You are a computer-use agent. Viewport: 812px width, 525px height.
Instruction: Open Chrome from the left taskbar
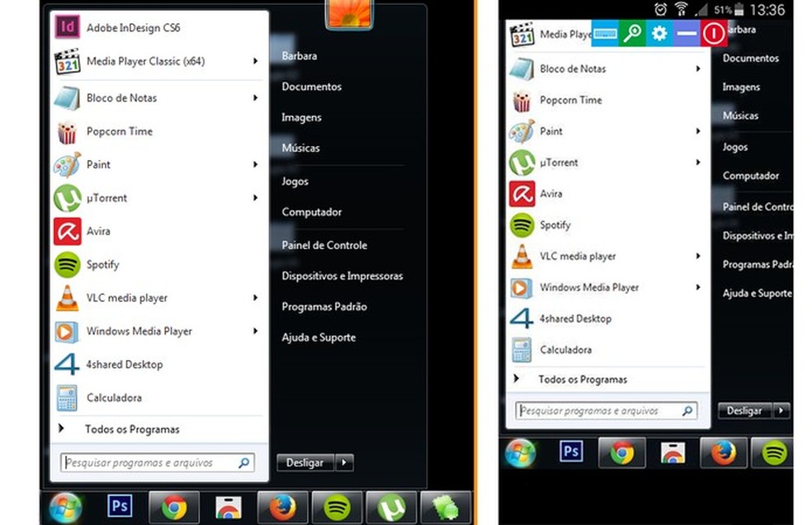point(174,508)
